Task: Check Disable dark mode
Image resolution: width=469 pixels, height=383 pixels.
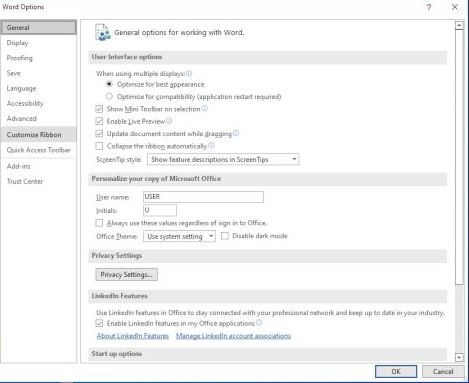Action: (225, 236)
